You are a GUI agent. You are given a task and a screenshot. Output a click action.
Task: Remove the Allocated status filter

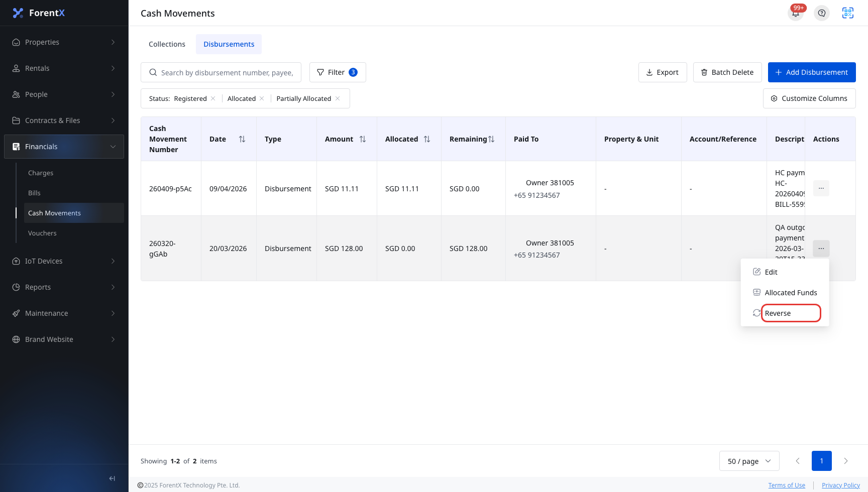click(262, 98)
